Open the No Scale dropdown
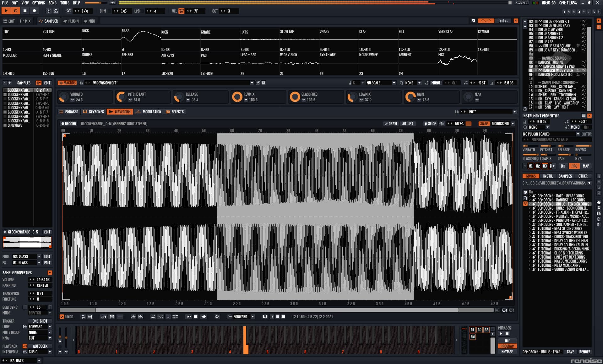The width and height of the screenshot is (603, 364). coord(381,83)
